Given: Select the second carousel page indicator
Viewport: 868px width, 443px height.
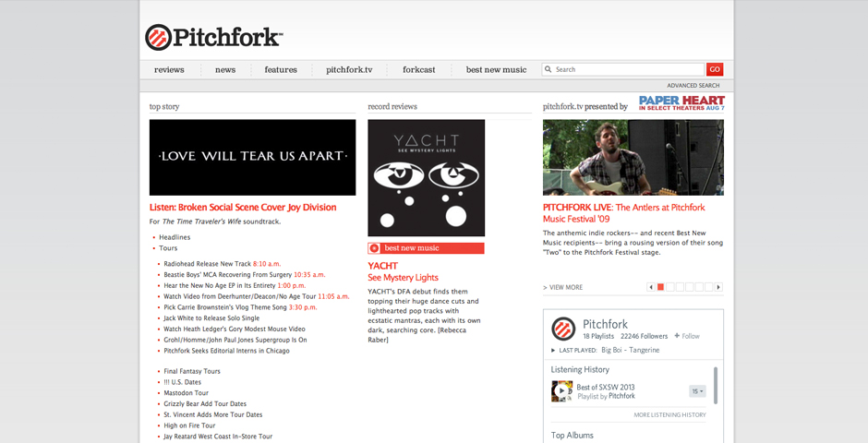Looking at the screenshot, I should coord(669,287).
